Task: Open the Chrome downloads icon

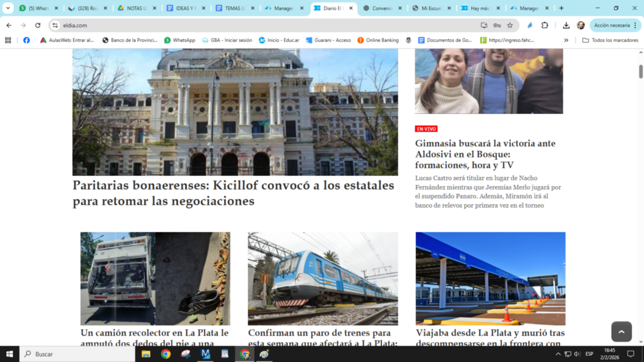Action: coord(566,25)
